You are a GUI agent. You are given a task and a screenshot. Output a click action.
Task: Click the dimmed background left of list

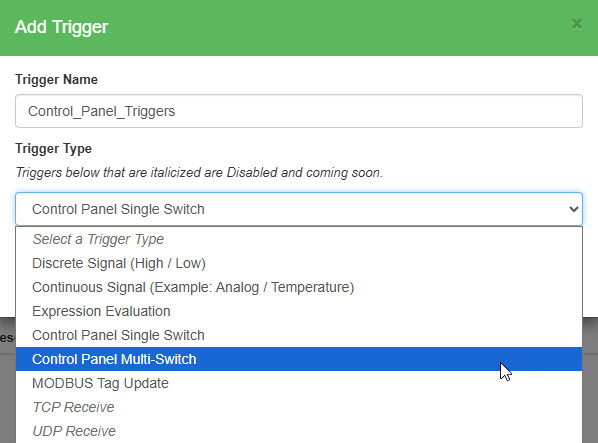click(x=7, y=380)
